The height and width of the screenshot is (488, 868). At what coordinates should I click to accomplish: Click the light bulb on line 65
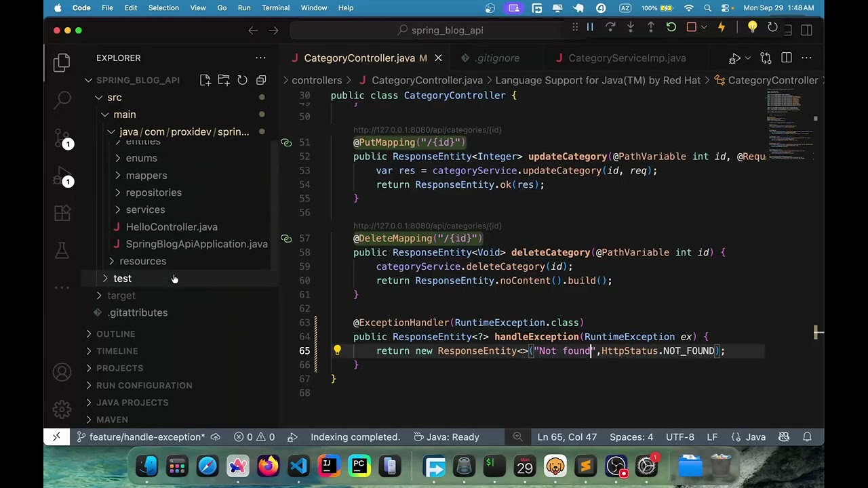click(337, 350)
